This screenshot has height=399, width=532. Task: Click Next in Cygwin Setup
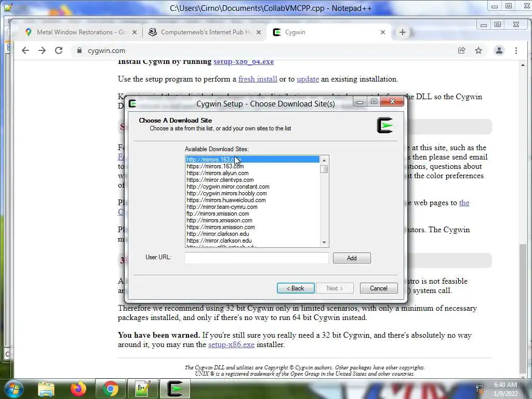[335, 288]
